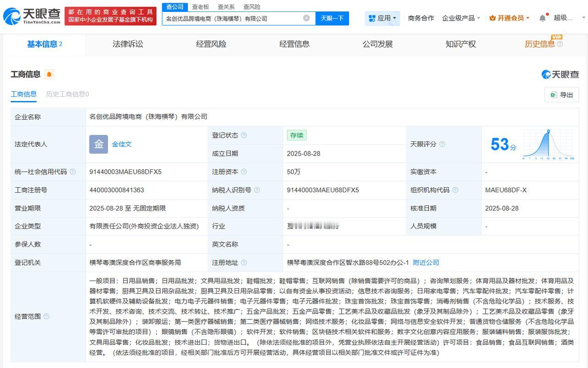Click help icon next to 注册地址

coord(244,262)
